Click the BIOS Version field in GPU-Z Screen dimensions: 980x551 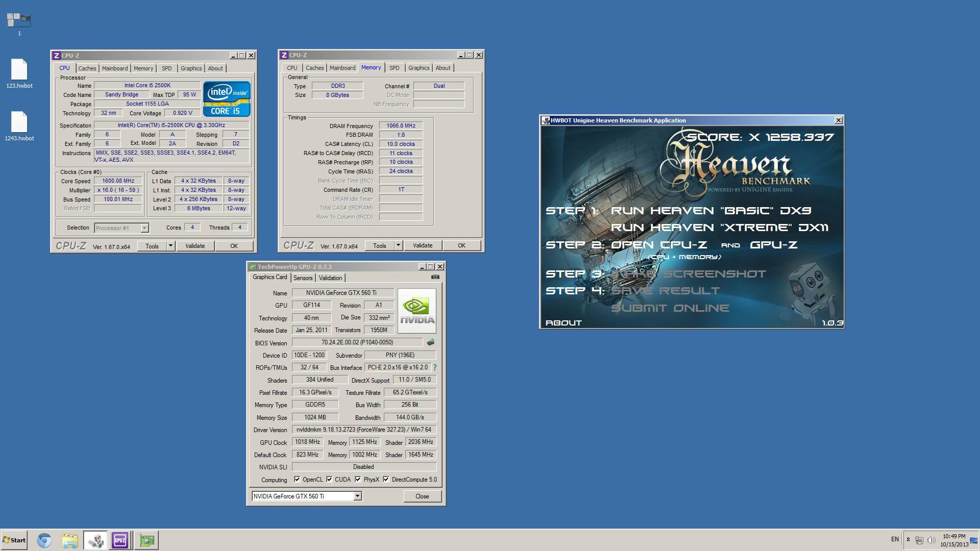357,342
